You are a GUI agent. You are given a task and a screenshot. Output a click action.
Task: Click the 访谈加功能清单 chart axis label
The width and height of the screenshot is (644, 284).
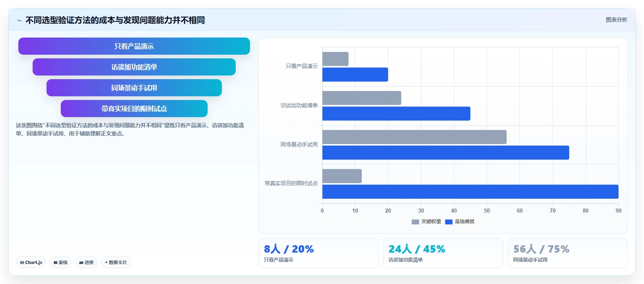click(299, 105)
